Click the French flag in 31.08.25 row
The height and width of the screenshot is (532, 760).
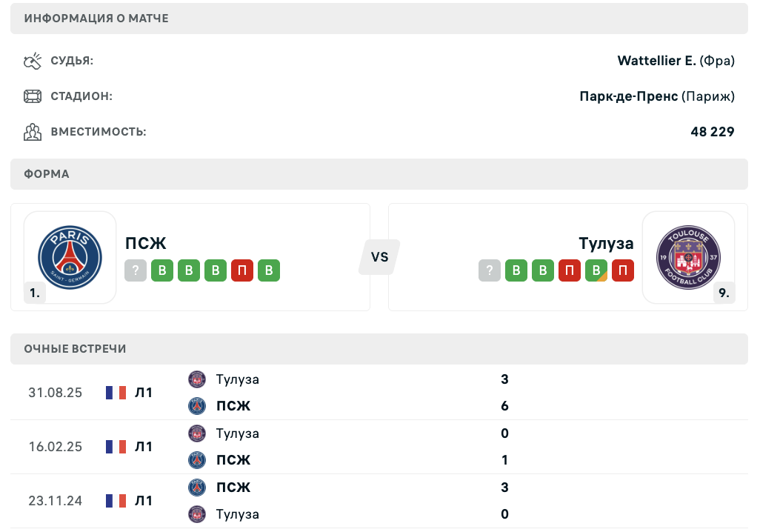coord(116,393)
